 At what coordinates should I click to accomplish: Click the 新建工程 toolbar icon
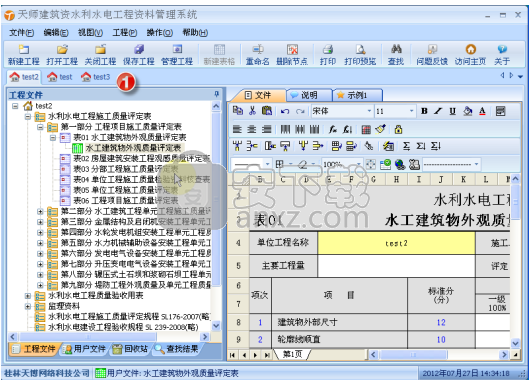[x=24, y=55]
